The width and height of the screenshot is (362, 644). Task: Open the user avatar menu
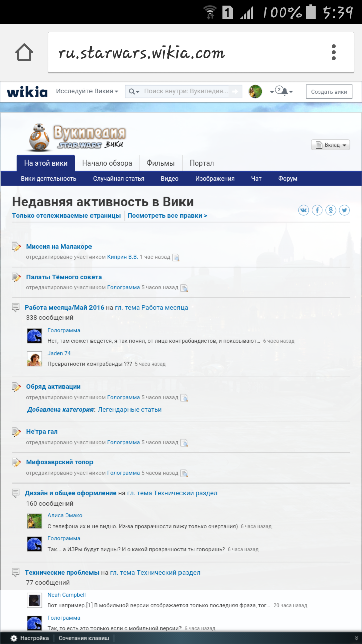coord(255,91)
